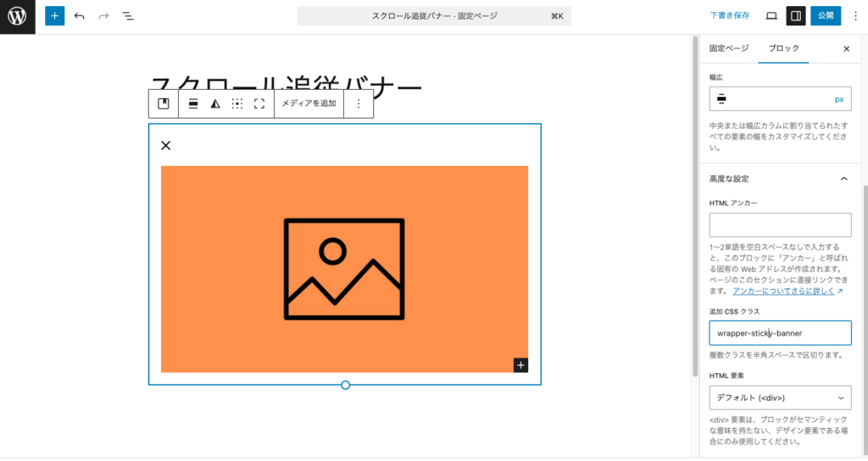Open the preview device icon

771,16
